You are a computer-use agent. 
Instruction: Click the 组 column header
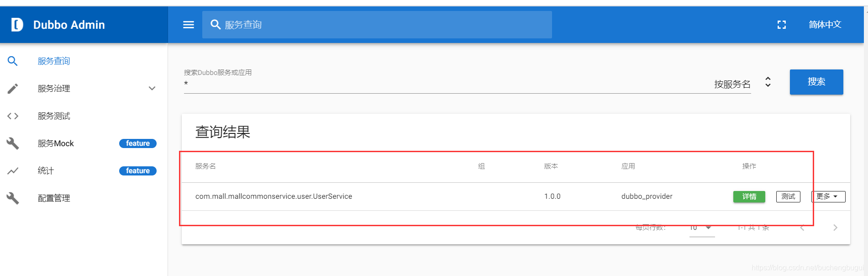tap(481, 166)
